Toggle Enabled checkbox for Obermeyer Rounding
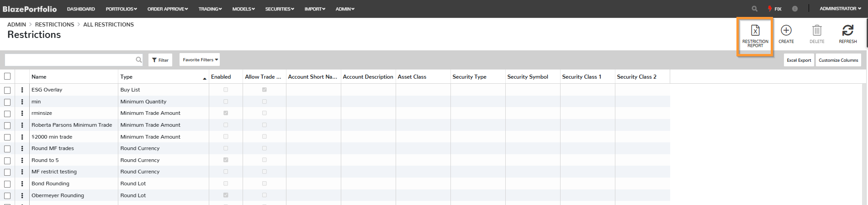Viewport: 868px width, 205px height. point(226,195)
